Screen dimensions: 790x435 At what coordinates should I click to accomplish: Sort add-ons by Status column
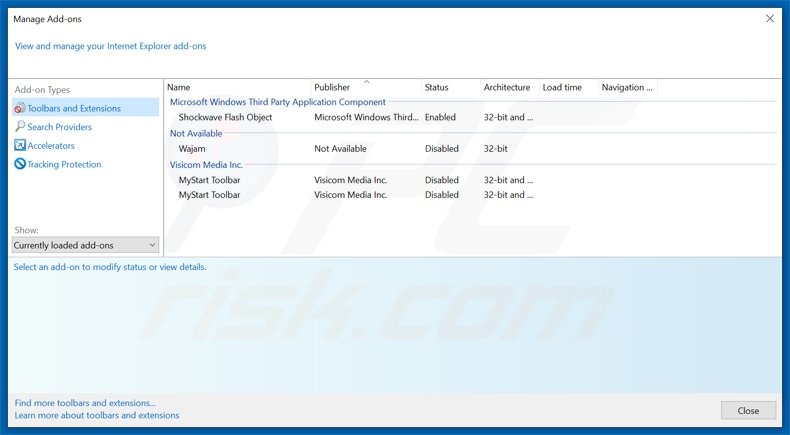[x=449, y=88]
